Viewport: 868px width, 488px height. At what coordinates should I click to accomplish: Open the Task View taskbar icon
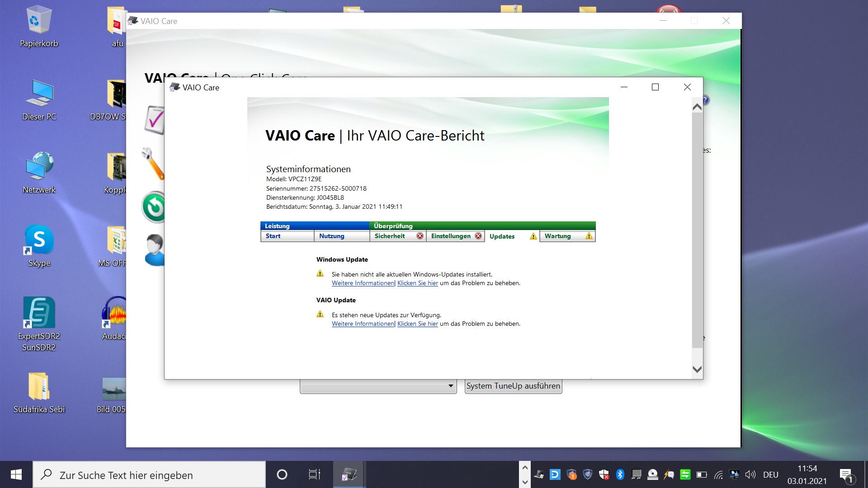[314, 474]
